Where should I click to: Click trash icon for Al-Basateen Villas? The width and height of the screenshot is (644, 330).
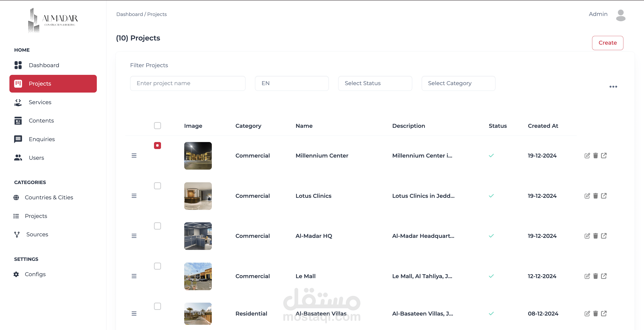pyautogui.click(x=596, y=314)
